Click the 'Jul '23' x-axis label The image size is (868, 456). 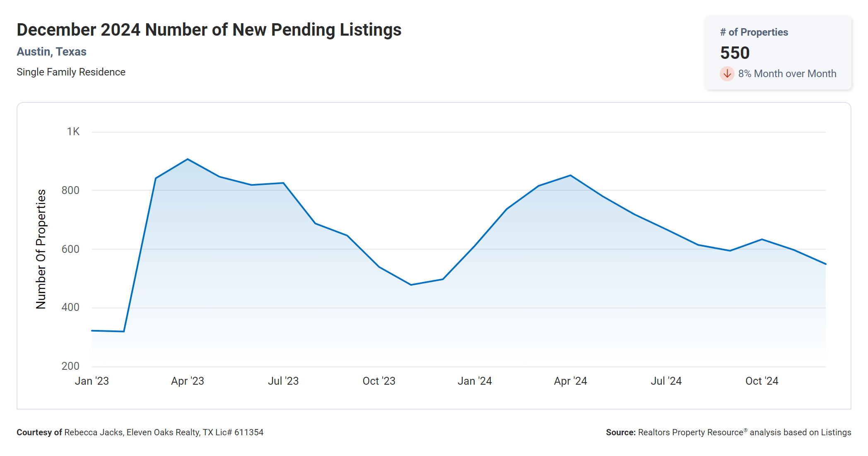[x=283, y=381]
